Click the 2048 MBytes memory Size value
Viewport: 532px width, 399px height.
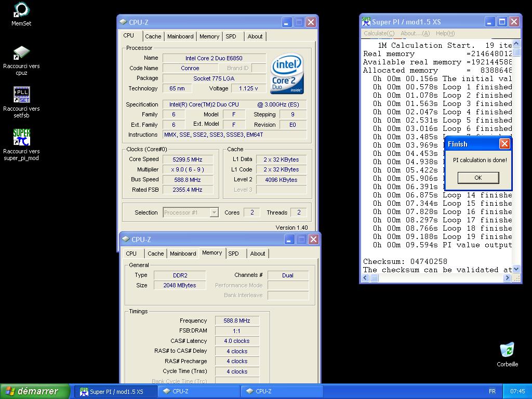pyautogui.click(x=180, y=285)
